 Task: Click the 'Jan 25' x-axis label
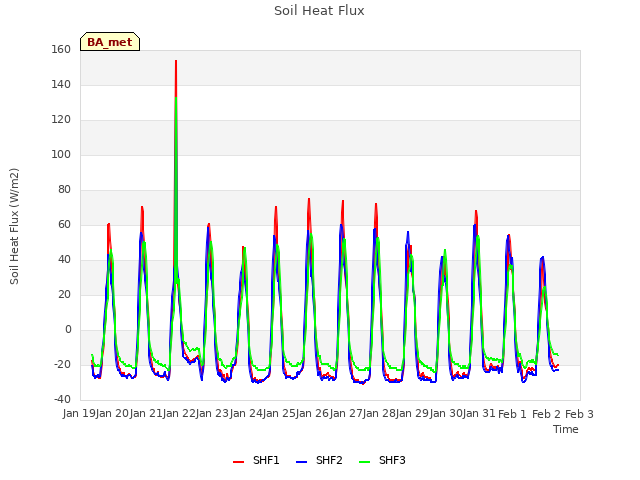(x=280, y=413)
